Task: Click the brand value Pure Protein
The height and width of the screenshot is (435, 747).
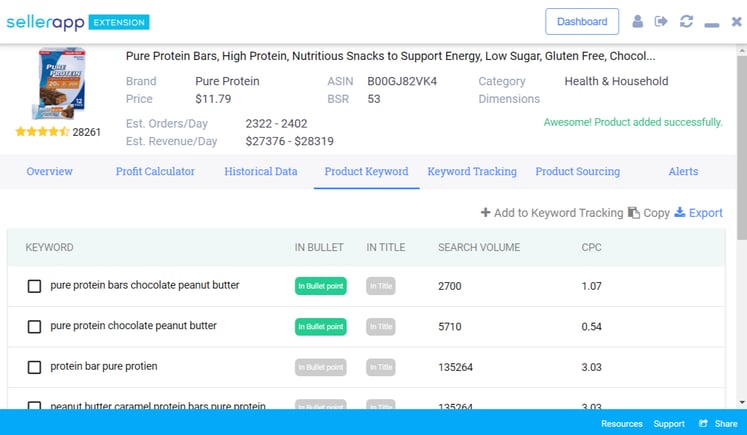Action: point(227,81)
